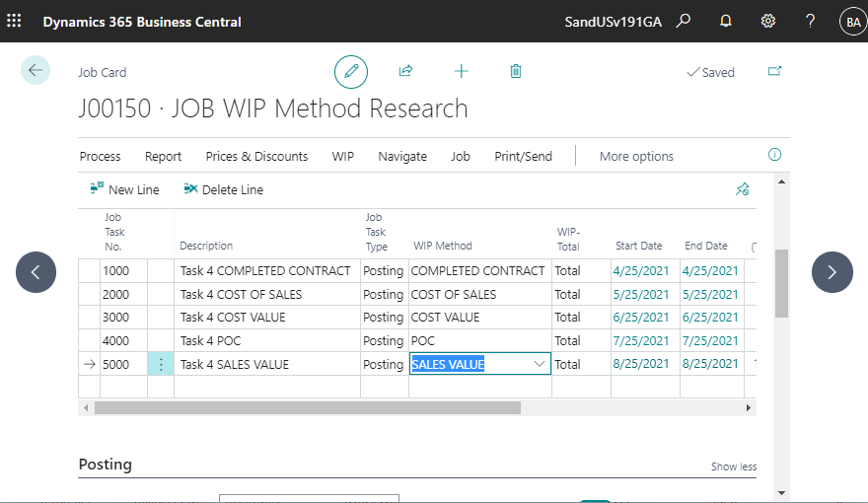Click the End Date column header
868x503 pixels.
click(706, 246)
